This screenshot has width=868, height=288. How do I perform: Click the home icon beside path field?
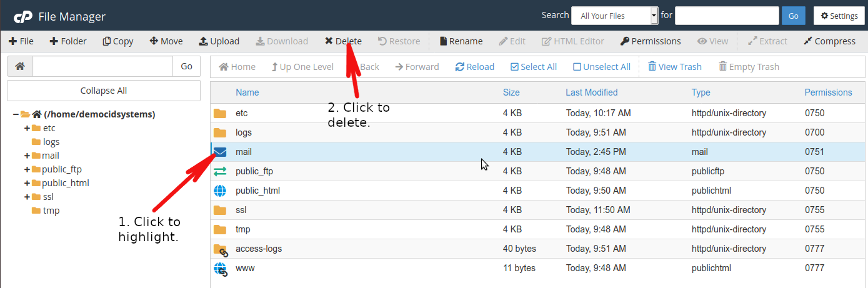click(x=20, y=66)
